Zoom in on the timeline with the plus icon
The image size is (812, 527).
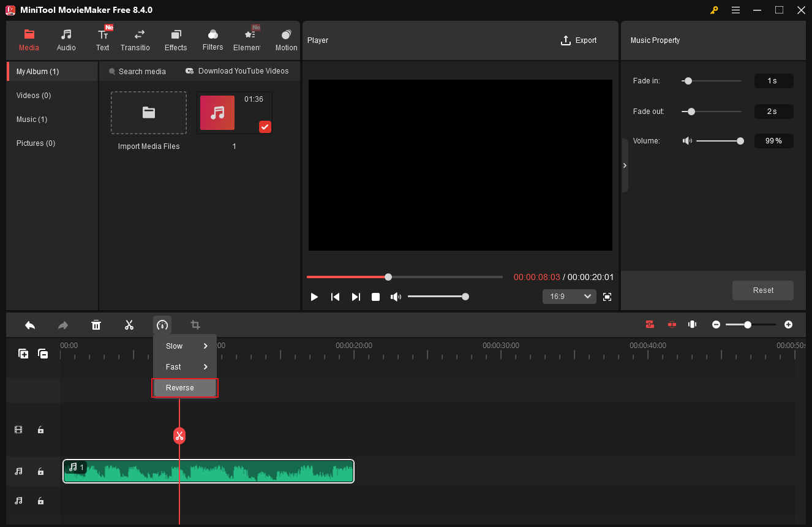[788, 324]
